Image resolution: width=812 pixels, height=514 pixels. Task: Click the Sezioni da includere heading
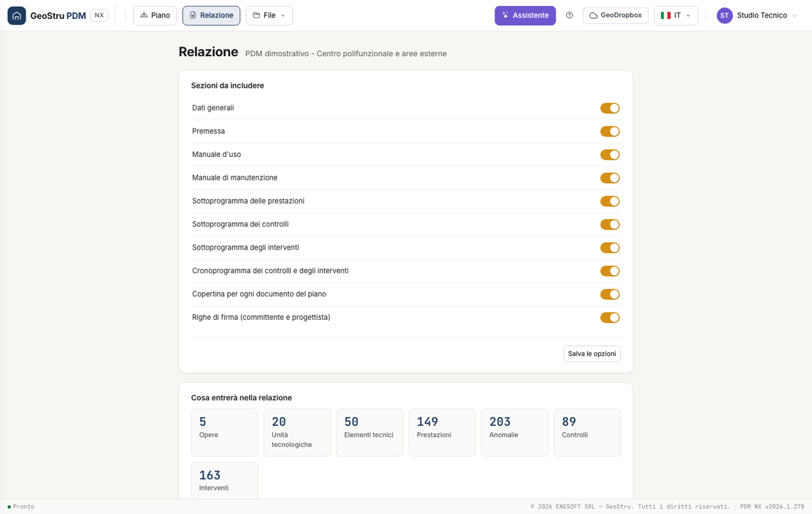(227, 86)
